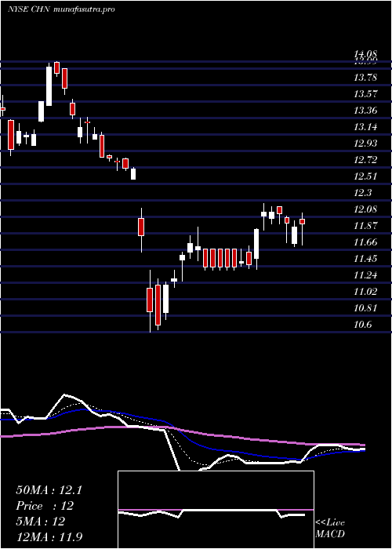The width and height of the screenshot is (392, 549).
Task: Click the 13.78 price axis label
Action: [x=365, y=78]
